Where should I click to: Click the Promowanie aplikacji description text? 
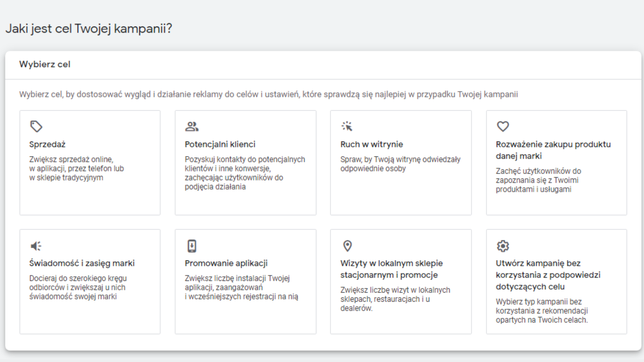pos(241,287)
